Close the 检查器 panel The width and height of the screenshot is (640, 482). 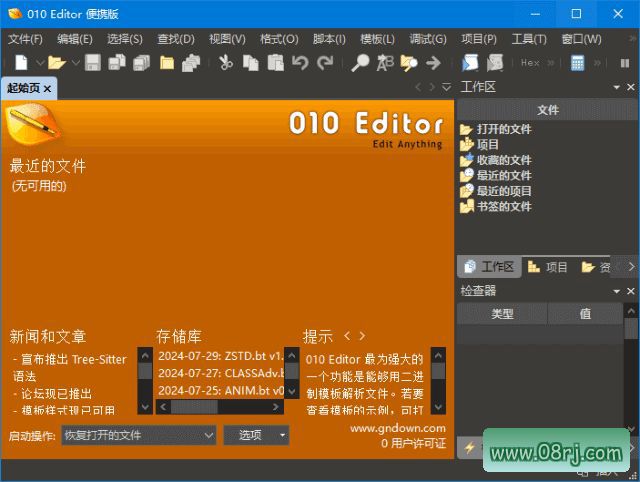pyautogui.click(x=631, y=291)
